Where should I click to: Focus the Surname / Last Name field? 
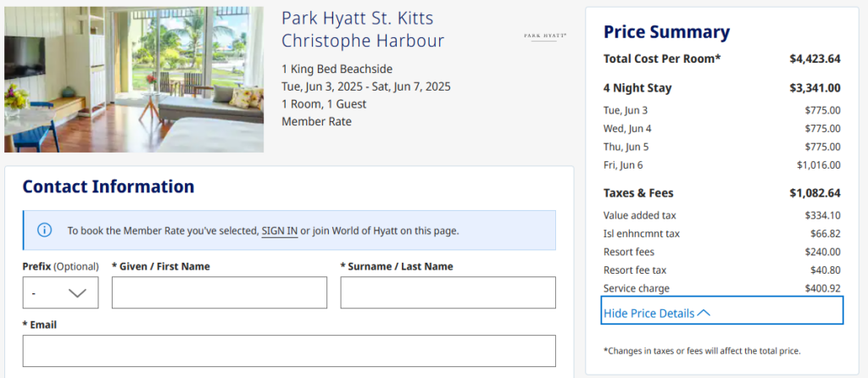coord(448,292)
